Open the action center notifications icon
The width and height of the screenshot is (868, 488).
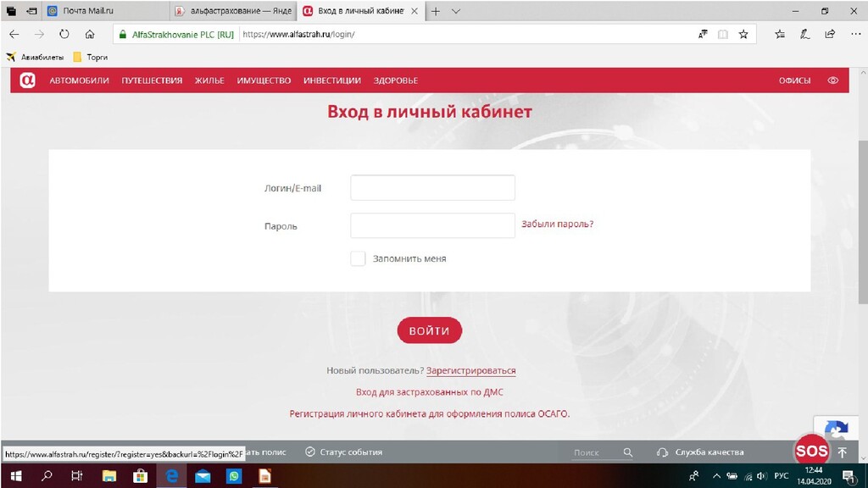849,476
